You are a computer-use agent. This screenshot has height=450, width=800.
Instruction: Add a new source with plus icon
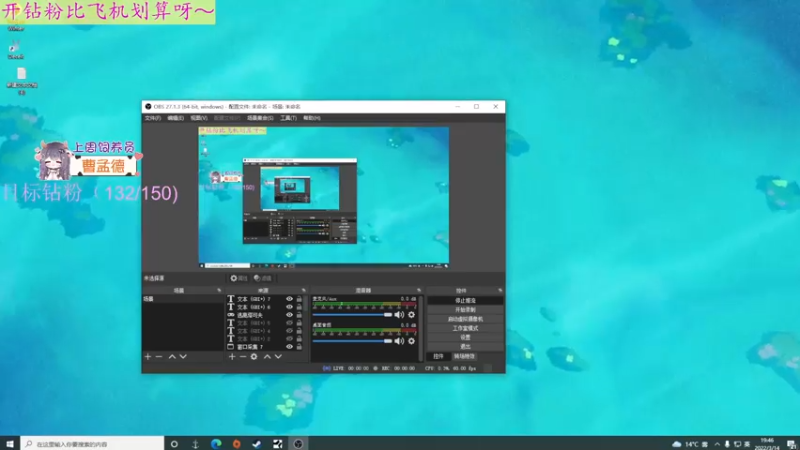pyautogui.click(x=232, y=357)
